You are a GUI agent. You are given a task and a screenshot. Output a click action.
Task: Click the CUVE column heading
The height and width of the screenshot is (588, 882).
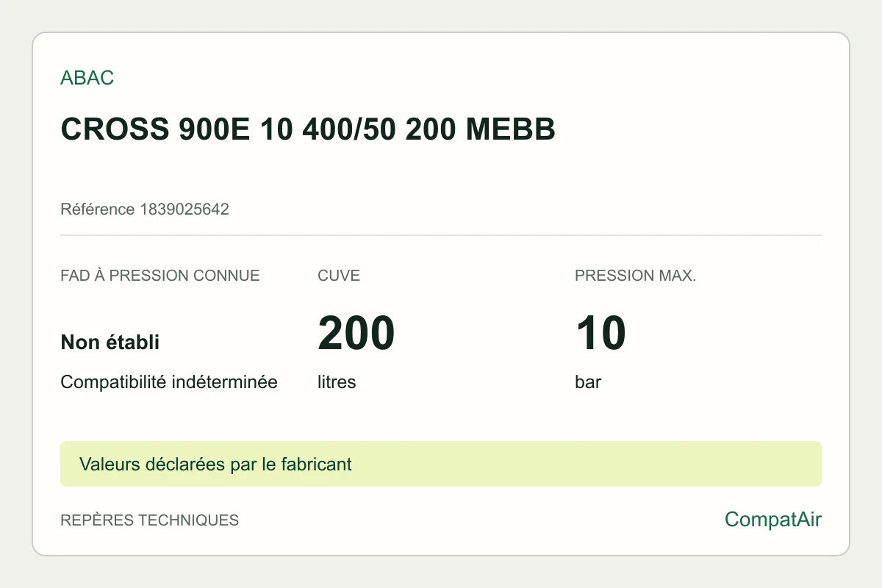[339, 276]
